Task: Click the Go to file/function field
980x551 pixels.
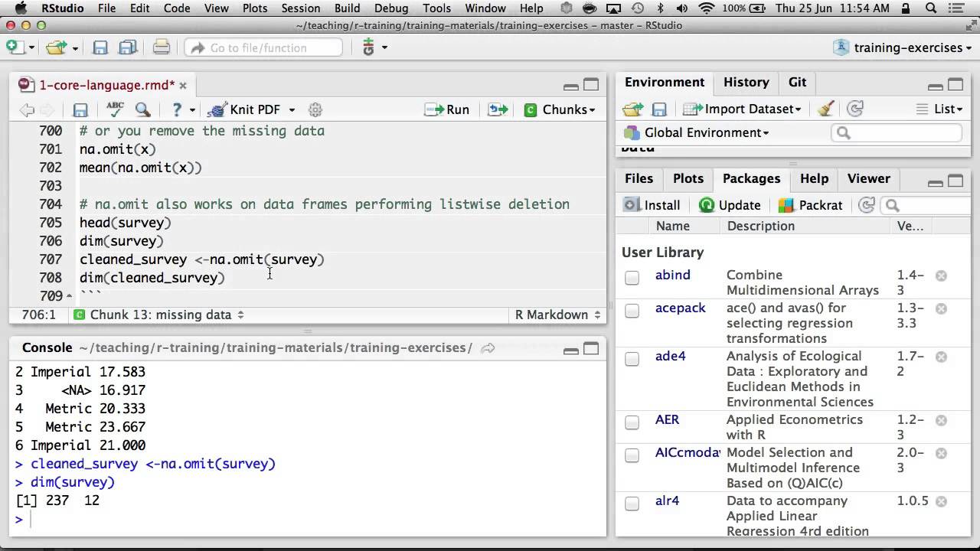Action: pyautogui.click(x=263, y=47)
